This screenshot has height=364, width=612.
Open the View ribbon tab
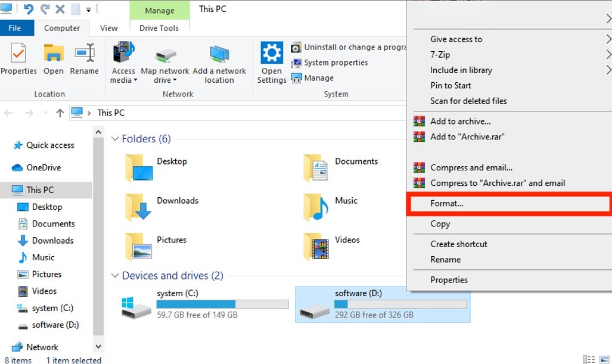point(108,28)
